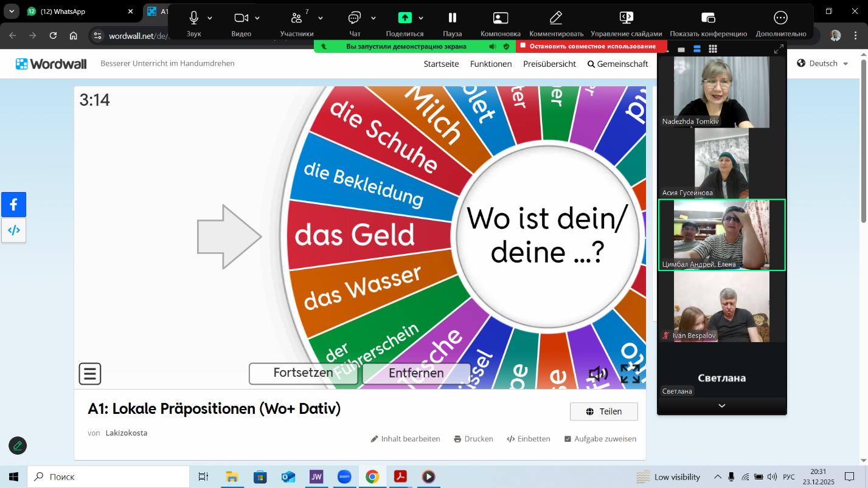Share the activity on Facebook
This screenshot has height=488, width=868.
click(14, 205)
